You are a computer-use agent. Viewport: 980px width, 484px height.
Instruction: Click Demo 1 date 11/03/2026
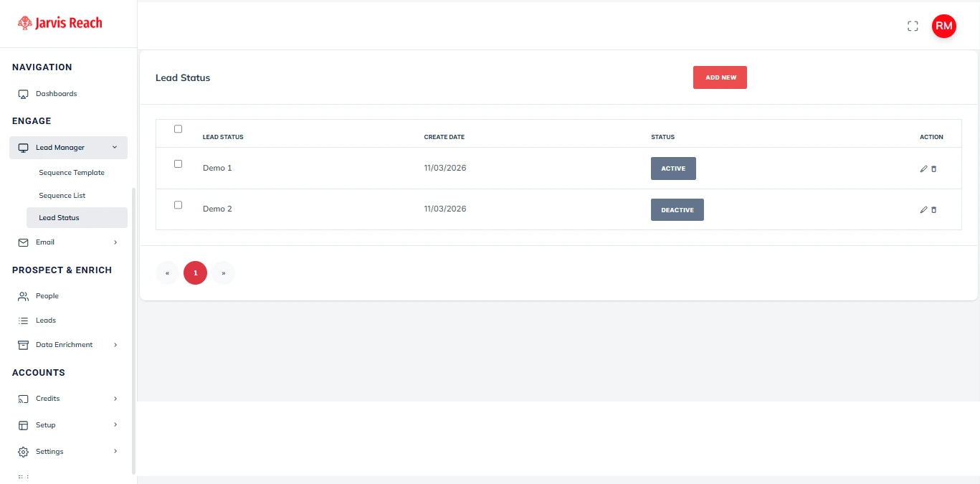[445, 168]
